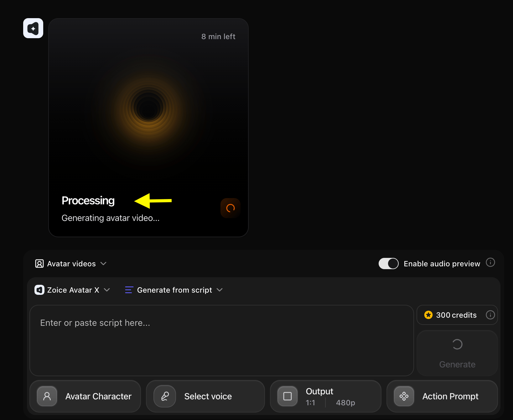Open the Avatar videos mode selector

click(x=71, y=264)
